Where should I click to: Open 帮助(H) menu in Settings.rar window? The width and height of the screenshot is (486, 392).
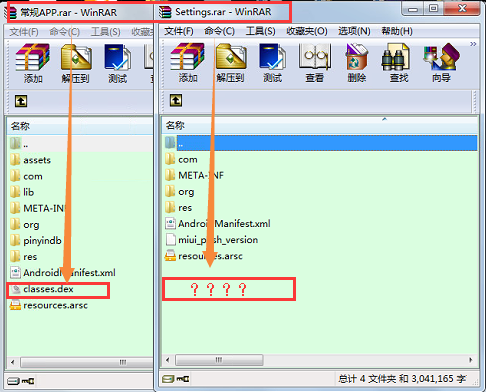tap(397, 31)
